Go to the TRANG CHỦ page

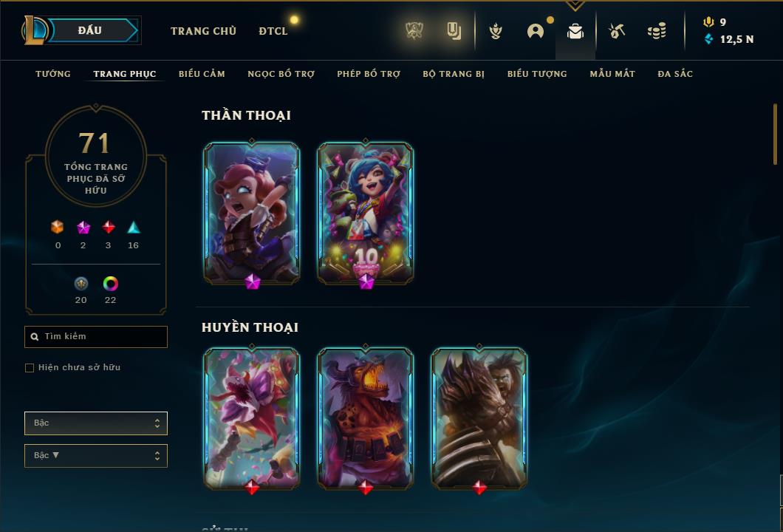[x=203, y=31]
